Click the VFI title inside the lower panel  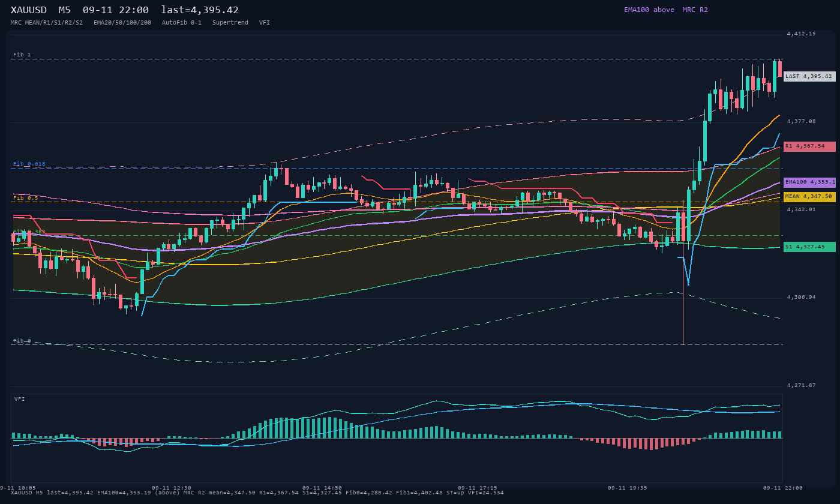point(20,399)
